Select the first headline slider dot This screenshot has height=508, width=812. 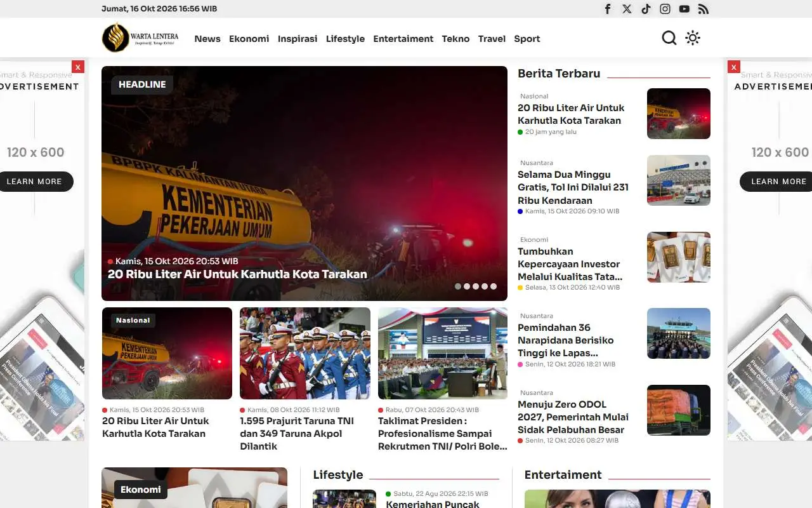click(458, 286)
